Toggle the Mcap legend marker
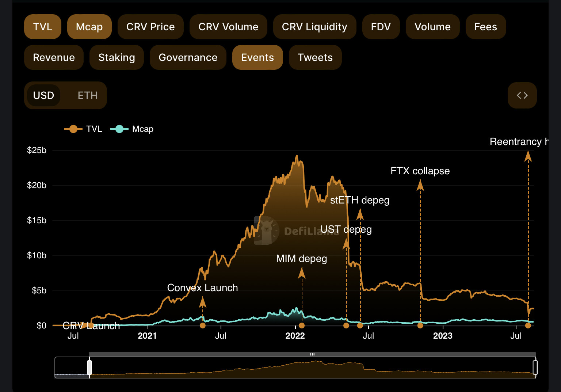 click(x=119, y=129)
